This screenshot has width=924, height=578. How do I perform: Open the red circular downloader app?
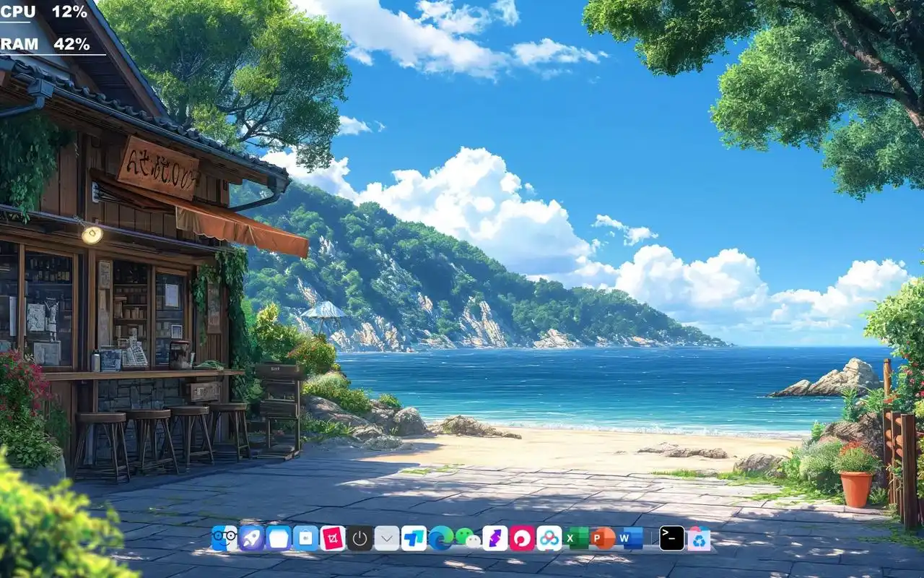(x=523, y=538)
